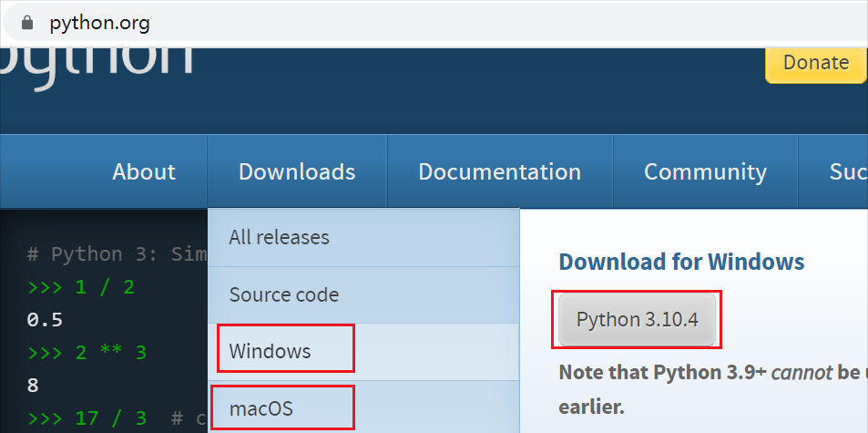
Task: Download Python 3.10.4 for Windows
Action: (638, 319)
